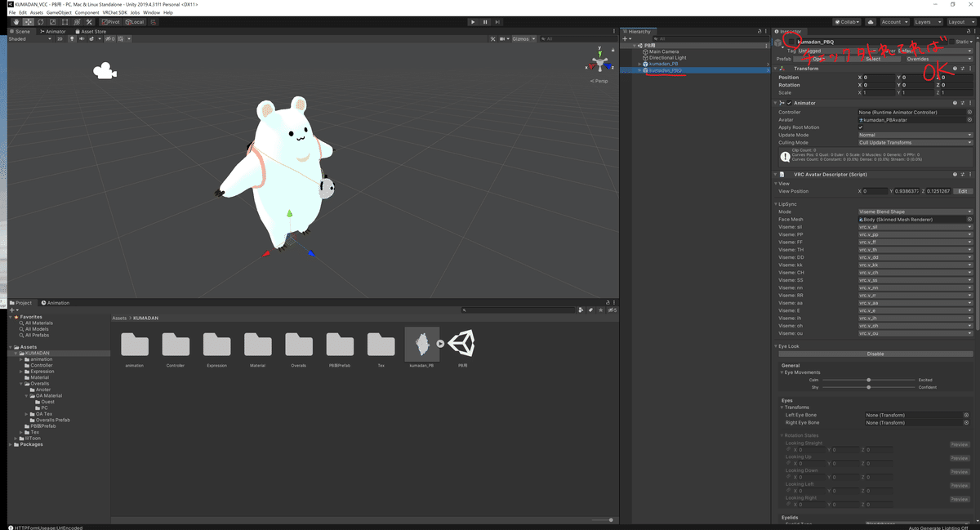Image resolution: width=980 pixels, height=530 pixels.
Task: Click the Play button
Action: tap(472, 22)
